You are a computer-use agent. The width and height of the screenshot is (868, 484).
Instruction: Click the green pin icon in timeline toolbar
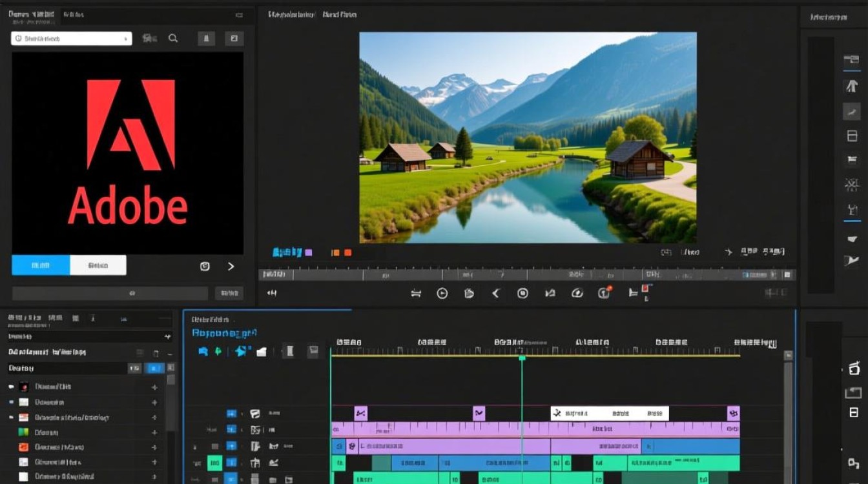click(x=218, y=351)
